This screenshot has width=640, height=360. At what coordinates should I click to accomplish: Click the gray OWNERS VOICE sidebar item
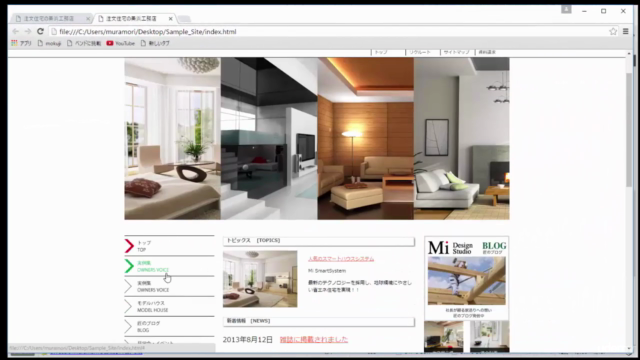[169, 286]
